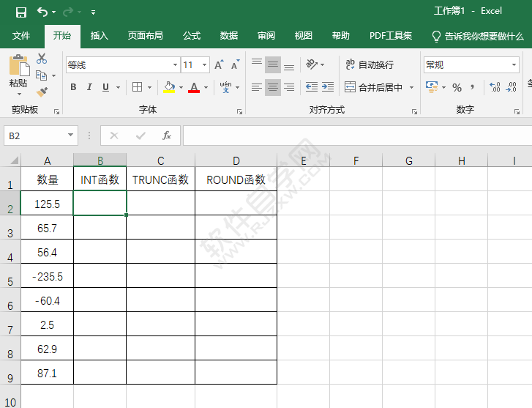Toggle Italic formatting
The width and height of the screenshot is (532, 408).
89,87
